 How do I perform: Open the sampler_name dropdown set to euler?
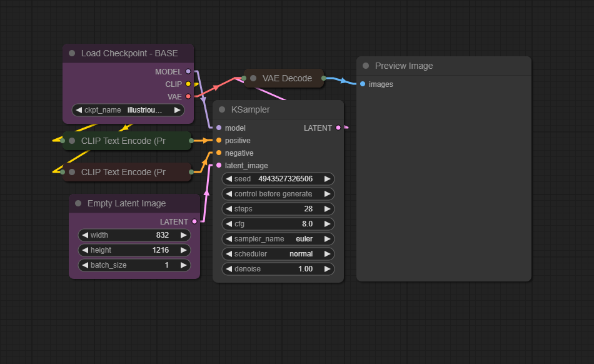pos(278,239)
